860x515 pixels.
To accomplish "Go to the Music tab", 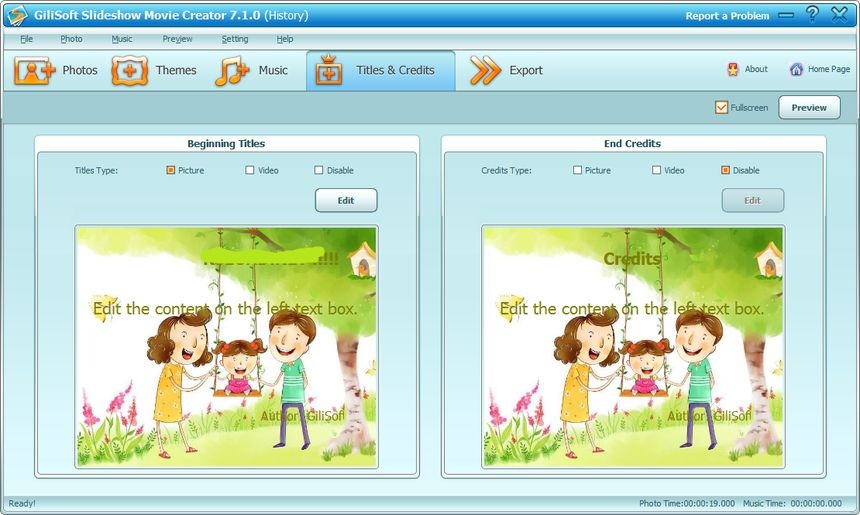I will tap(251, 70).
